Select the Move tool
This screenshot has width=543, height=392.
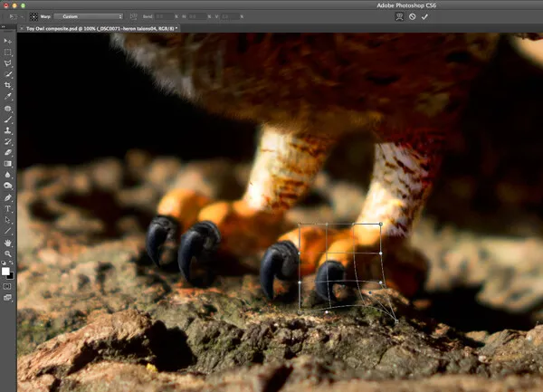tap(8, 41)
